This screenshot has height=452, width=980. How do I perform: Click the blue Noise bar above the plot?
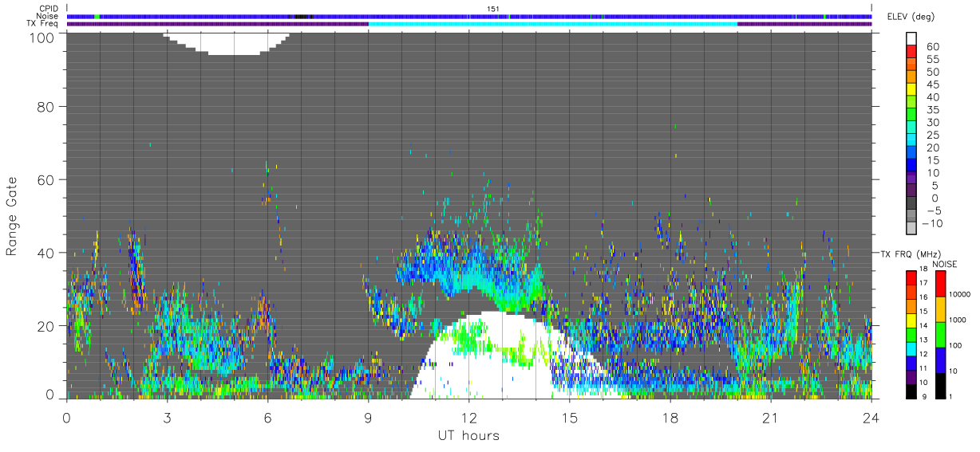[469, 16]
